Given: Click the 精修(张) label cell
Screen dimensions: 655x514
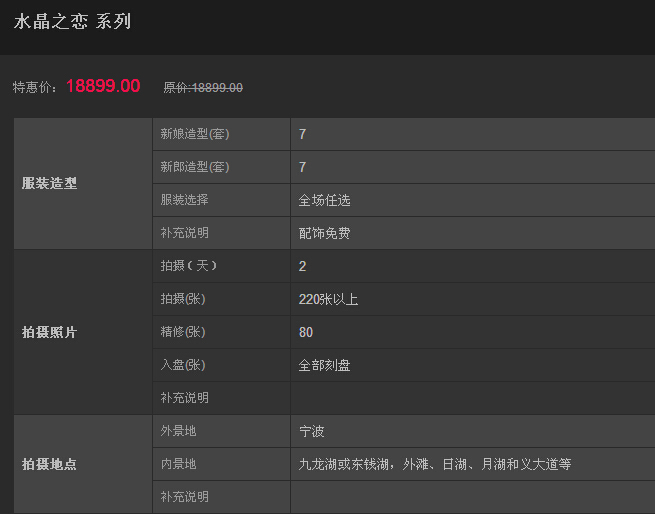Looking at the screenshot, I should [x=221, y=332].
